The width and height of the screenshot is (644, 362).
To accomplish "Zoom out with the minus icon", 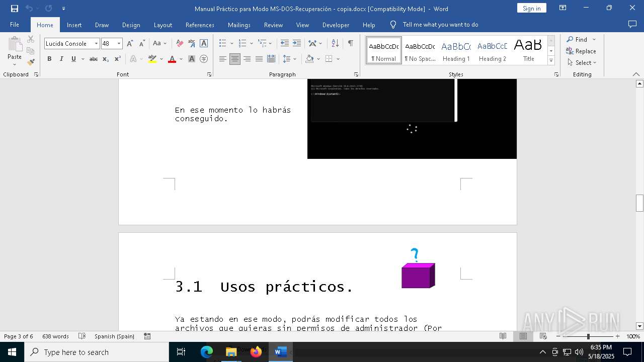I will pos(558,336).
